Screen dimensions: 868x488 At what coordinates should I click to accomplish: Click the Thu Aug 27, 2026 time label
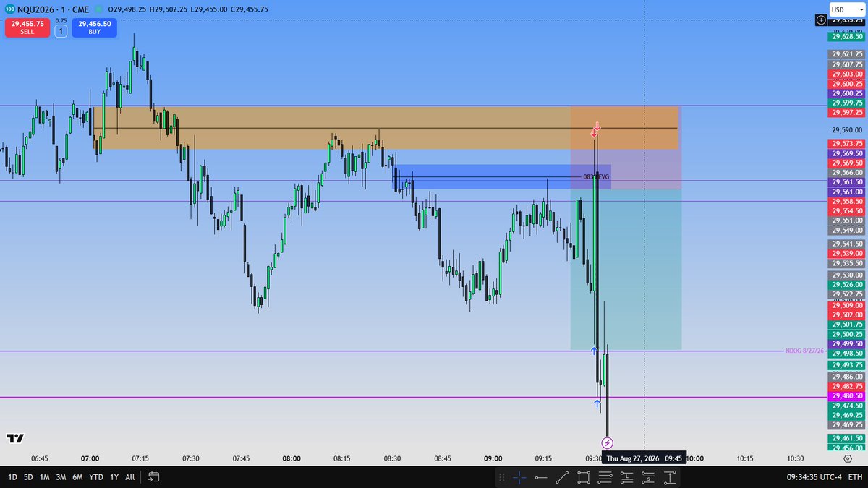coord(644,458)
